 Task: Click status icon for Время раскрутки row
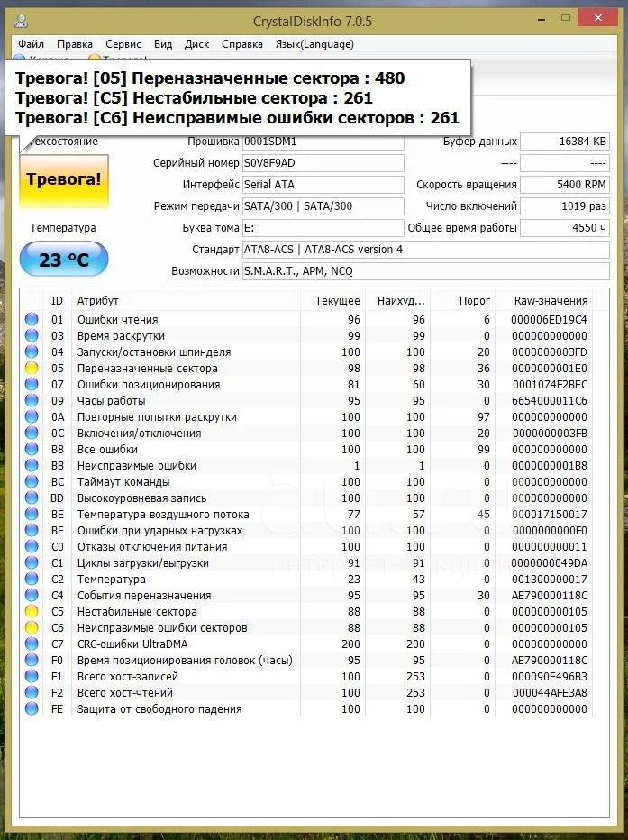pyautogui.click(x=32, y=335)
